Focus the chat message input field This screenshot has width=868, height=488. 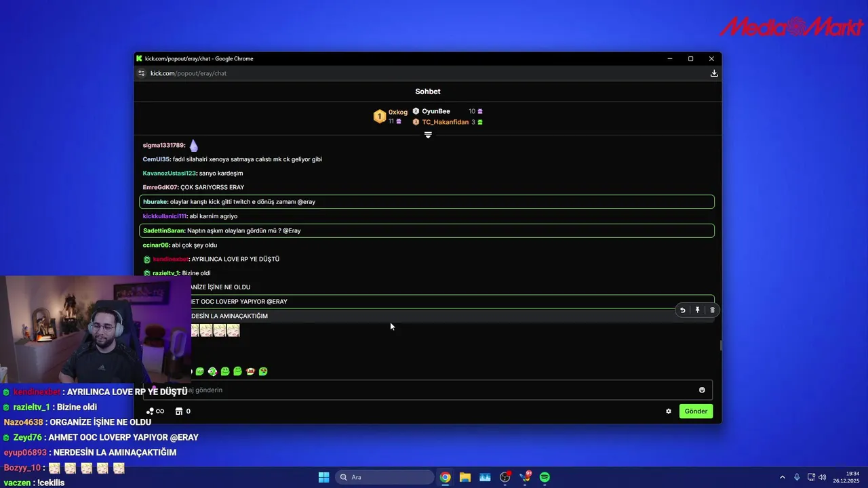point(427,390)
